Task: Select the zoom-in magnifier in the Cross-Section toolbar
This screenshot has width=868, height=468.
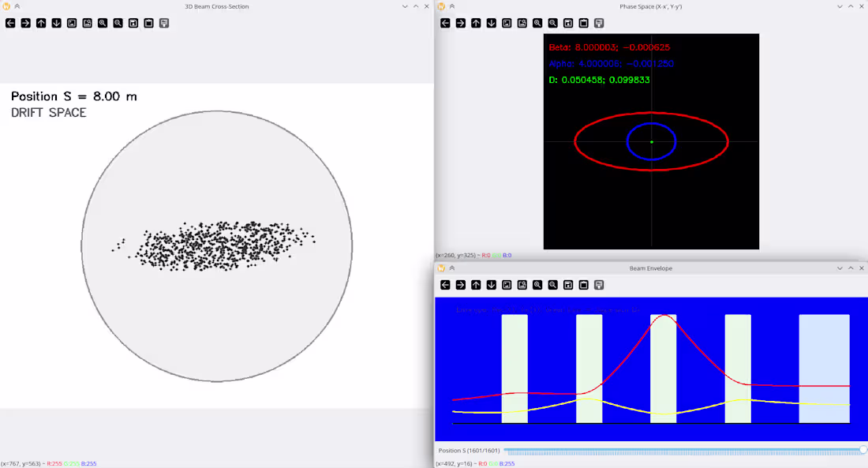Action: pos(103,23)
